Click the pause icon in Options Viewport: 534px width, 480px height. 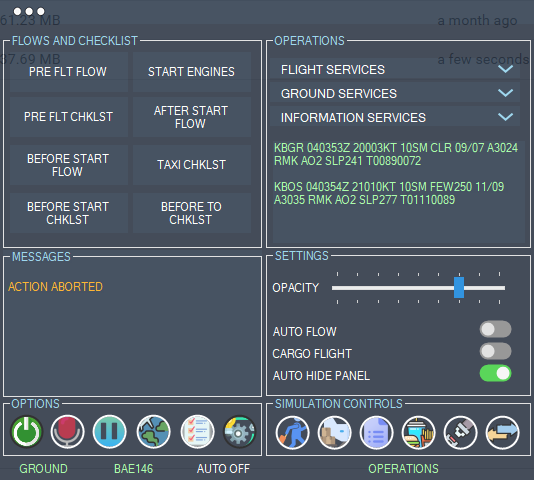click(109, 432)
